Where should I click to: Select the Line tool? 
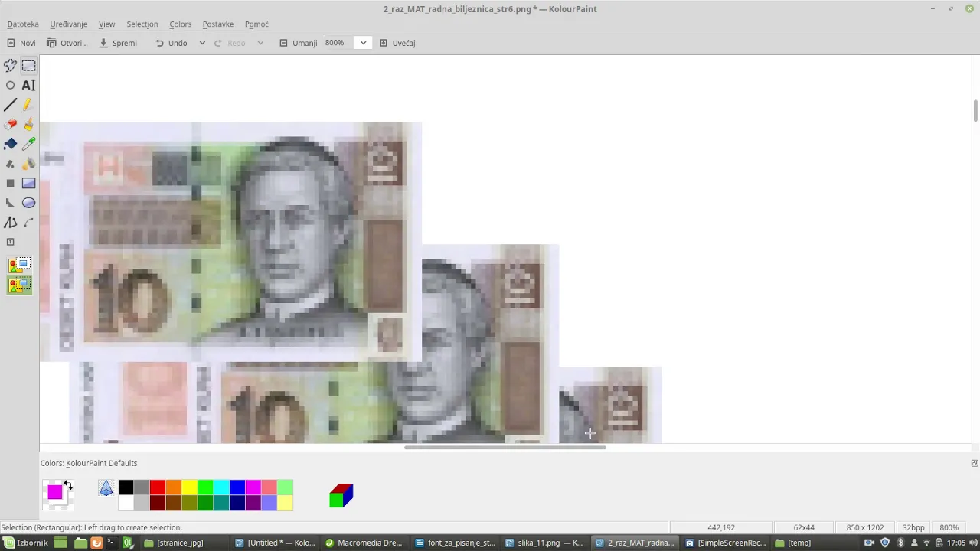pos(10,105)
